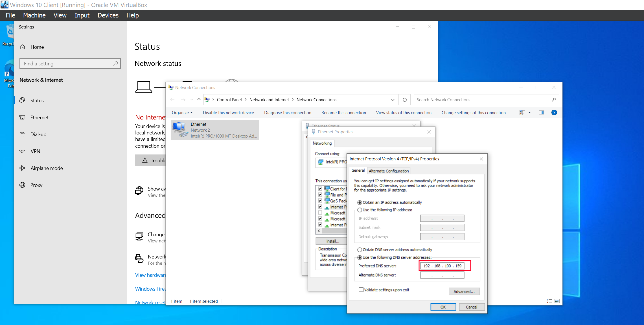
Task: Open the Dial-up settings page
Action: tap(38, 134)
